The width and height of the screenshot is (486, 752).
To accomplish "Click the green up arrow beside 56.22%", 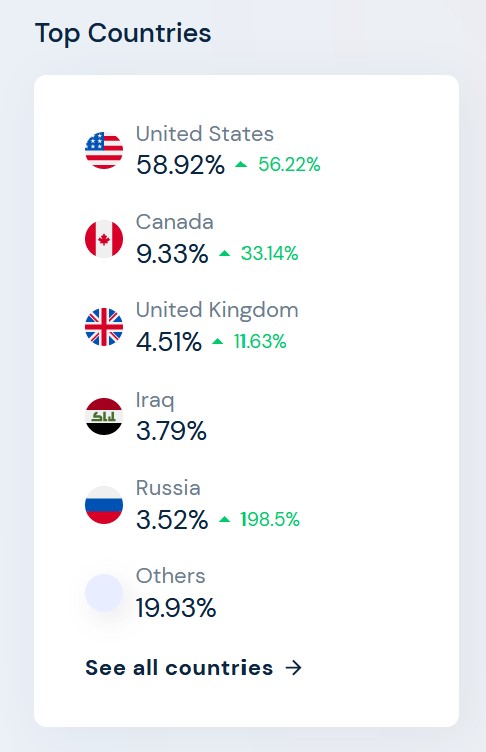I will [241, 164].
